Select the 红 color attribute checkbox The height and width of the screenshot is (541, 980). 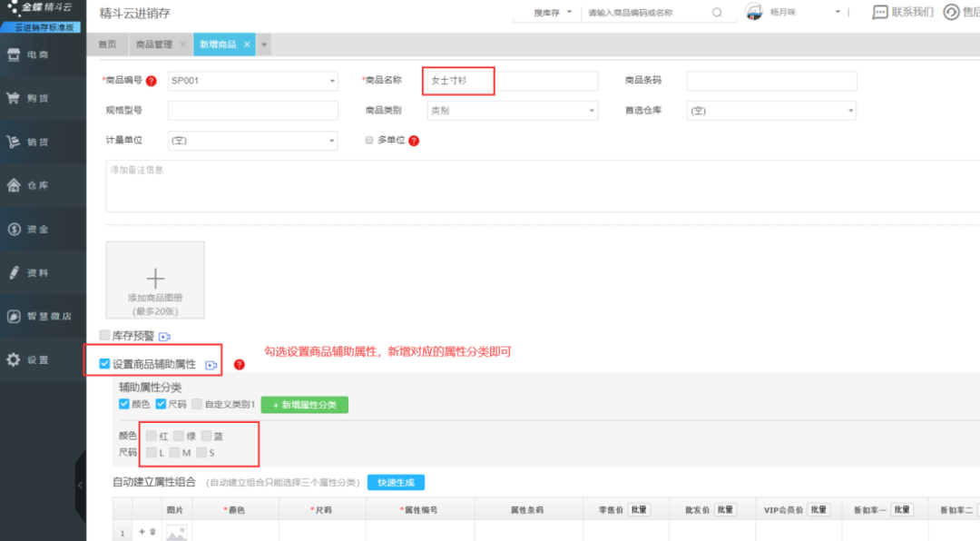152,436
